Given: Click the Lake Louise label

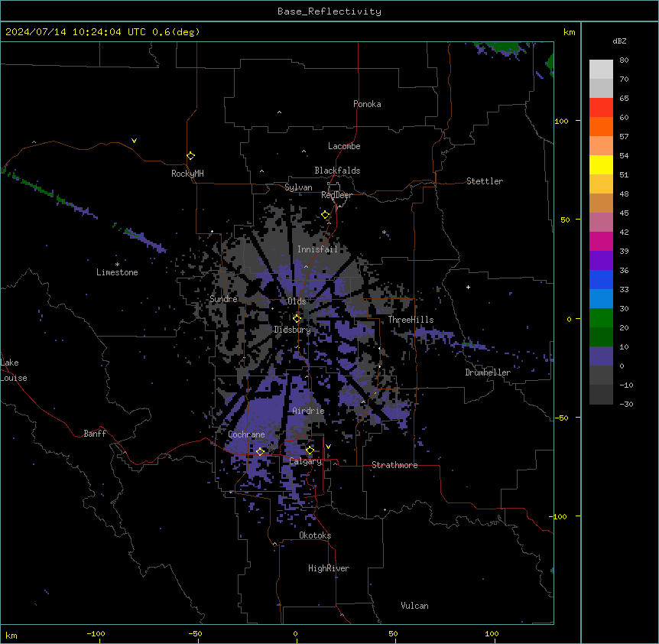Looking at the screenshot, I should 14,370.
